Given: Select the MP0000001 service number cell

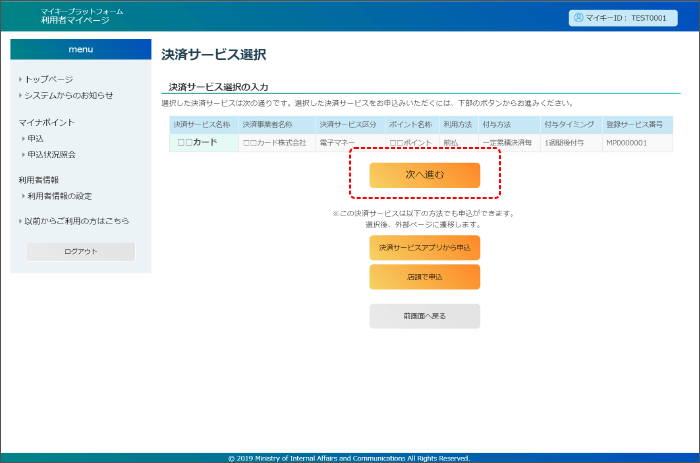Looking at the screenshot, I should [638, 143].
